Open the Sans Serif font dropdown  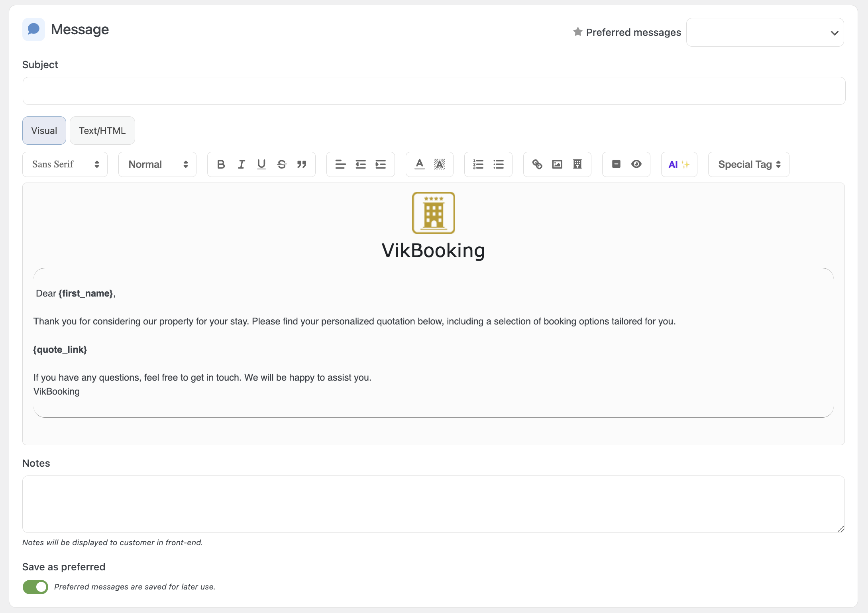click(x=65, y=164)
